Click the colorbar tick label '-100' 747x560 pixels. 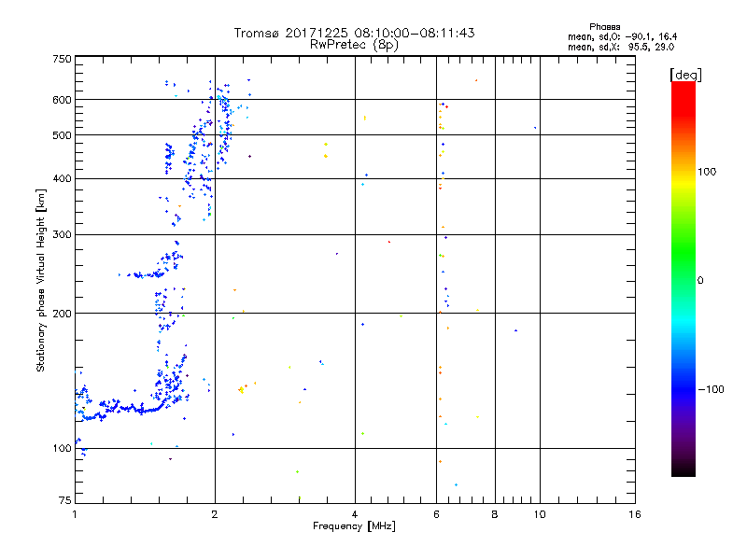[x=713, y=388]
